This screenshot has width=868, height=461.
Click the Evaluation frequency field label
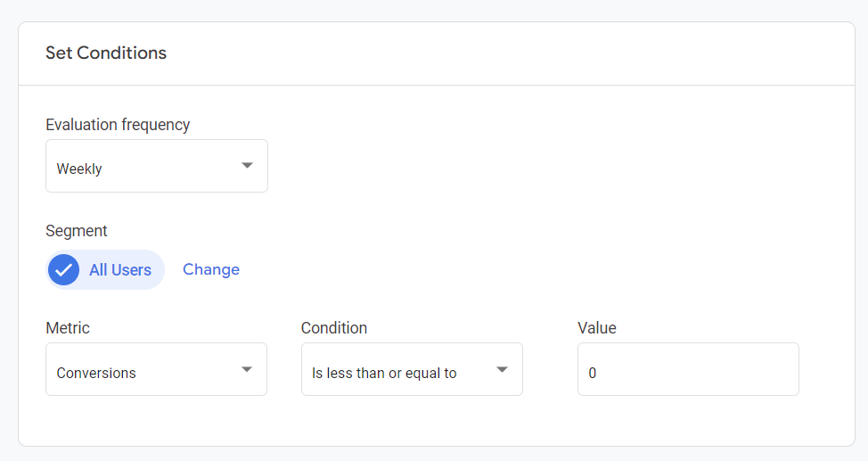coord(118,125)
